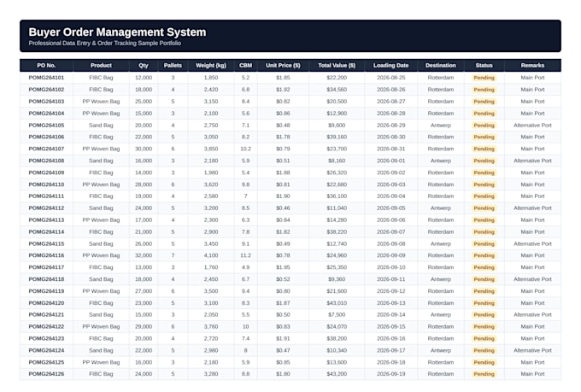Select PO number POMG264124
Screen dimensions: 581x392
click(46, 350)
